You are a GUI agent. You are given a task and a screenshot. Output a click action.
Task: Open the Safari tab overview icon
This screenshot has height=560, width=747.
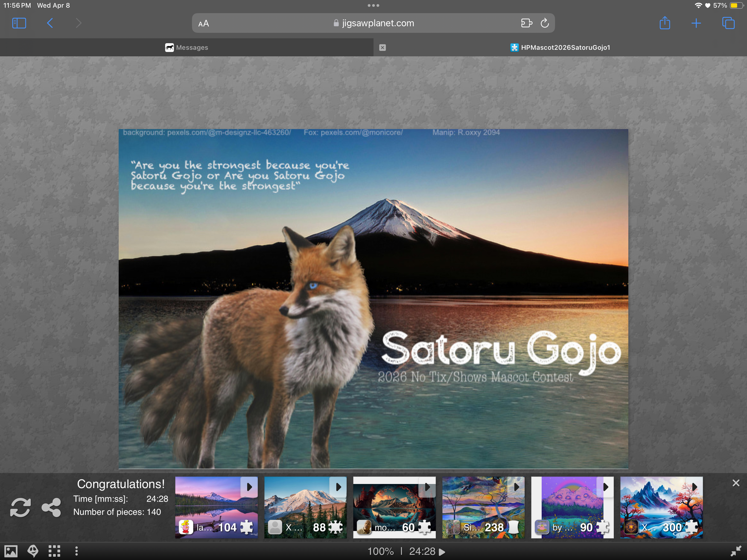[728, 23]
